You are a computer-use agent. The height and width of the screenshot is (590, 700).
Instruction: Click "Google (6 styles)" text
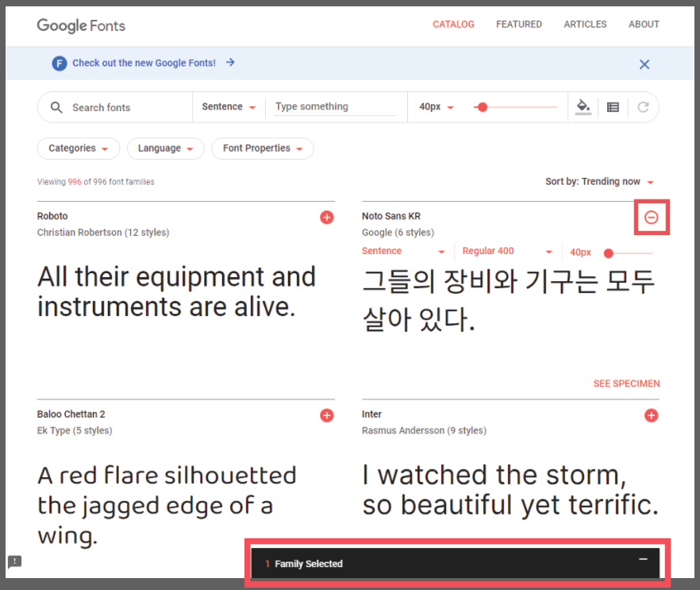[x=398, y=232]
